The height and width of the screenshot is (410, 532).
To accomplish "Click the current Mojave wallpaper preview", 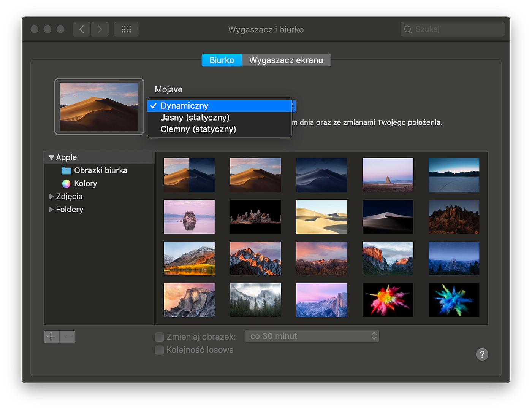I will point(99,107).
